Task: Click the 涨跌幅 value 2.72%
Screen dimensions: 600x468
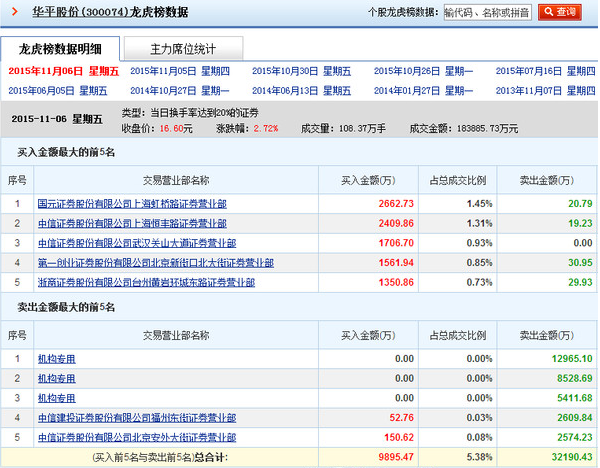Action: pyautogui.click(x=266, y=129)
